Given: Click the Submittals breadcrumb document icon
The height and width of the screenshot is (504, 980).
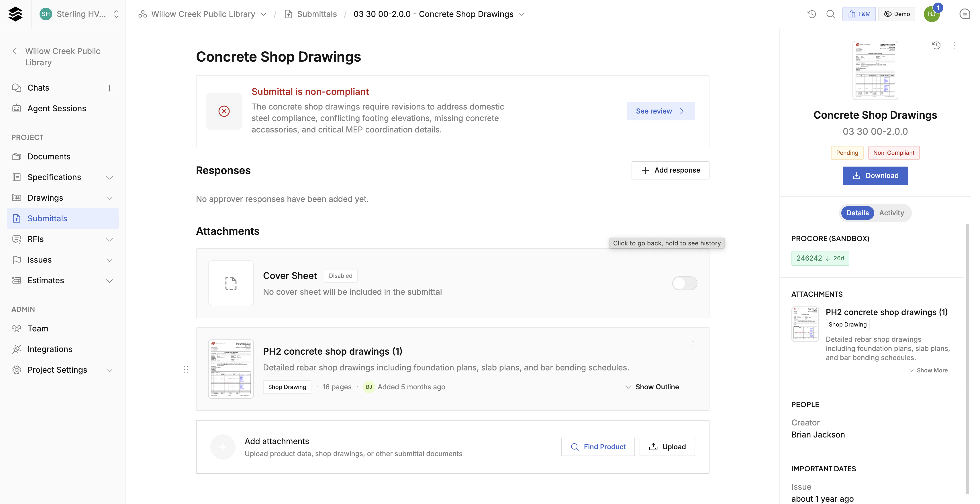Looking at the screenshot, I should 288,14.
